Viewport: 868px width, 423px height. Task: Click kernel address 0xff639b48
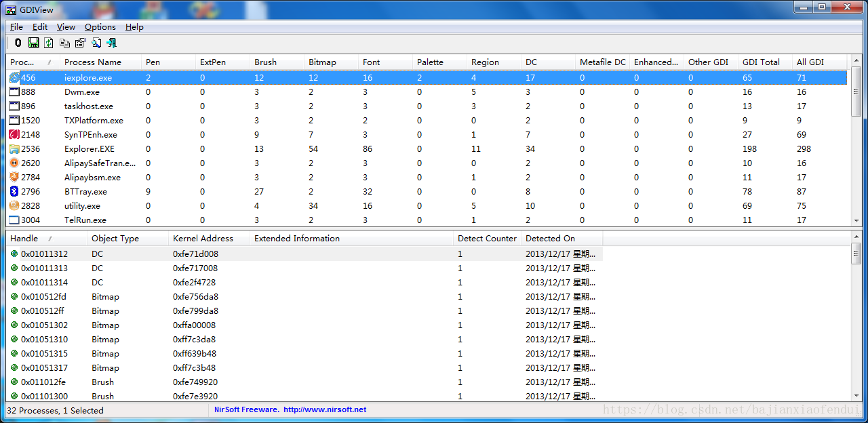tap(195, 353)
